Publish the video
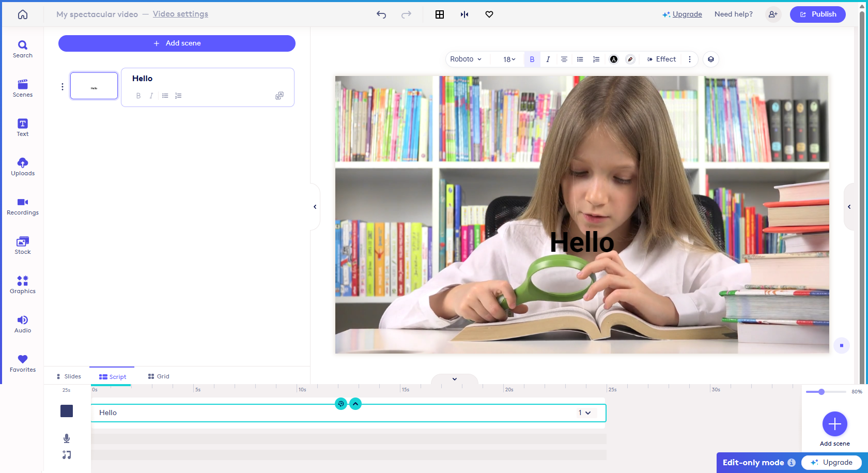 point(817,14)
